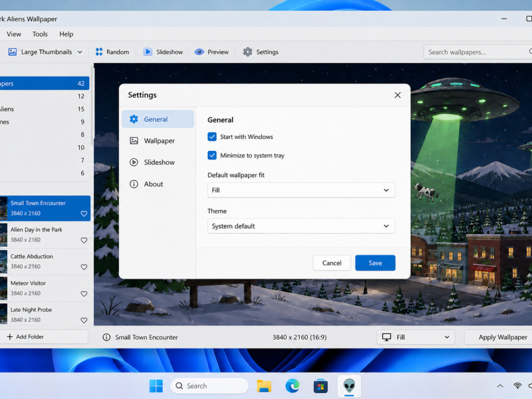Viewport: 532px width, 399px height.
Task: Open the Theme System default dropdown
Action: click(301, 226)
